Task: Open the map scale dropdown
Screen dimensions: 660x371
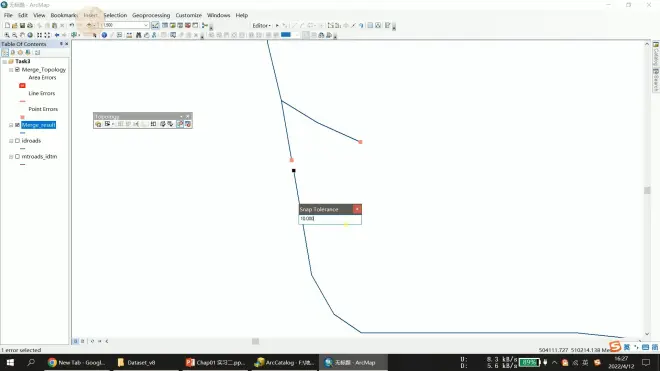Action: click(146, 25)
